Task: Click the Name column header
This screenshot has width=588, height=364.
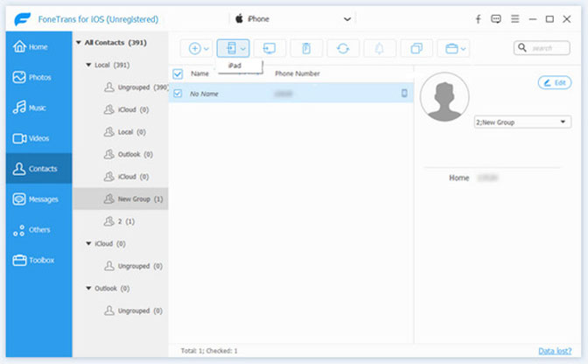Action: pyautogui.click(x=199, y=73)
